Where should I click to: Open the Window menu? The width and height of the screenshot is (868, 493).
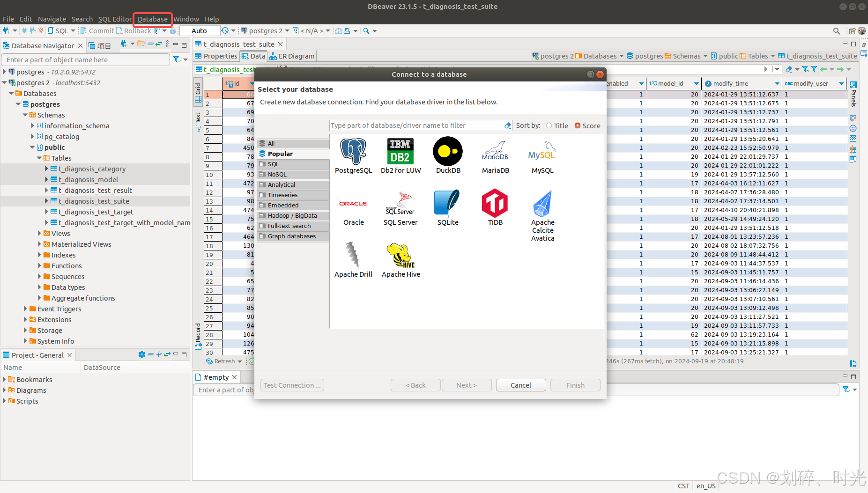186,19
